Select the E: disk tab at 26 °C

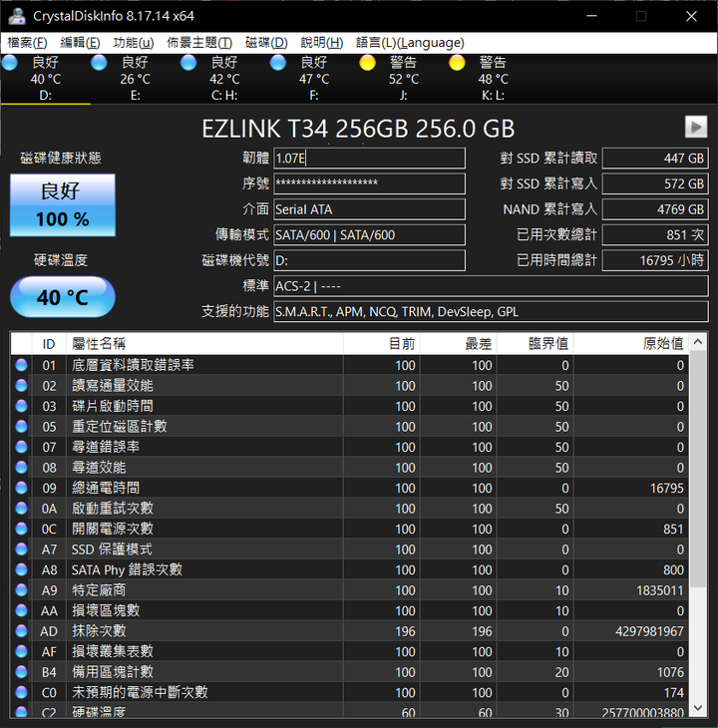coord(135,79)
